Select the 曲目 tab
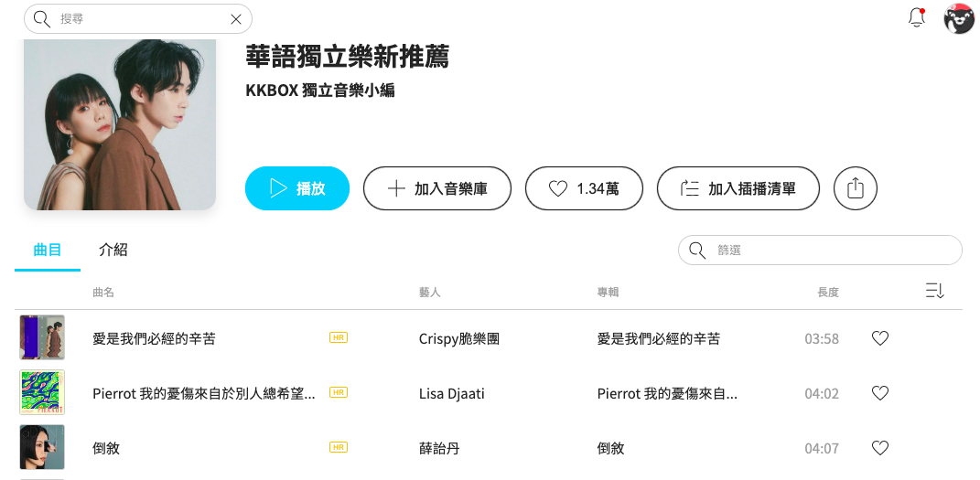 48,250
